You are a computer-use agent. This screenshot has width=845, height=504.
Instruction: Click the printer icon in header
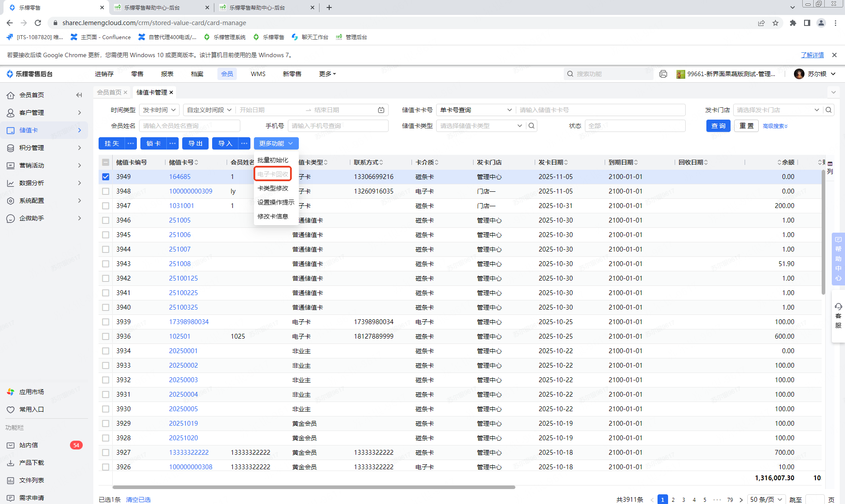coord(663,74)
